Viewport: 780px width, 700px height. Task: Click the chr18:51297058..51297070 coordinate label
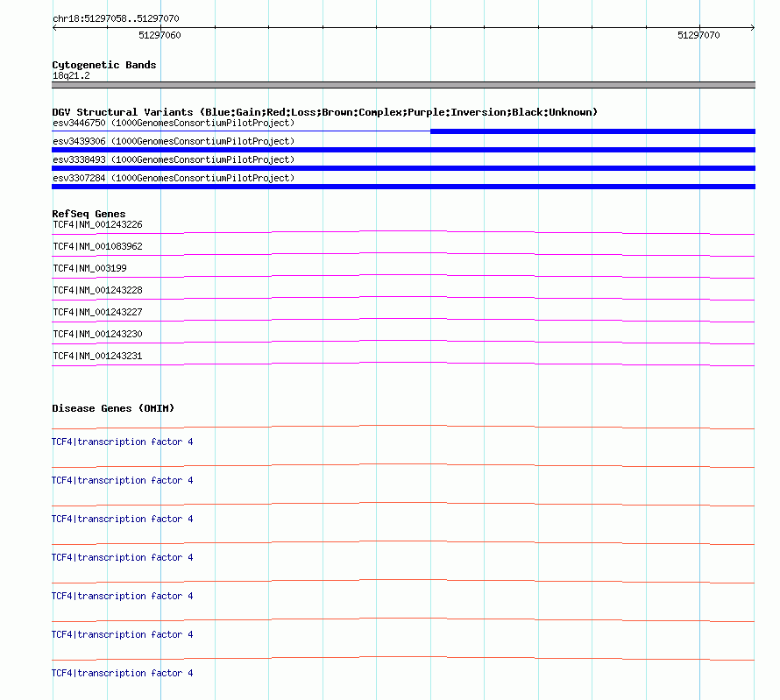[x=116, y=18]
